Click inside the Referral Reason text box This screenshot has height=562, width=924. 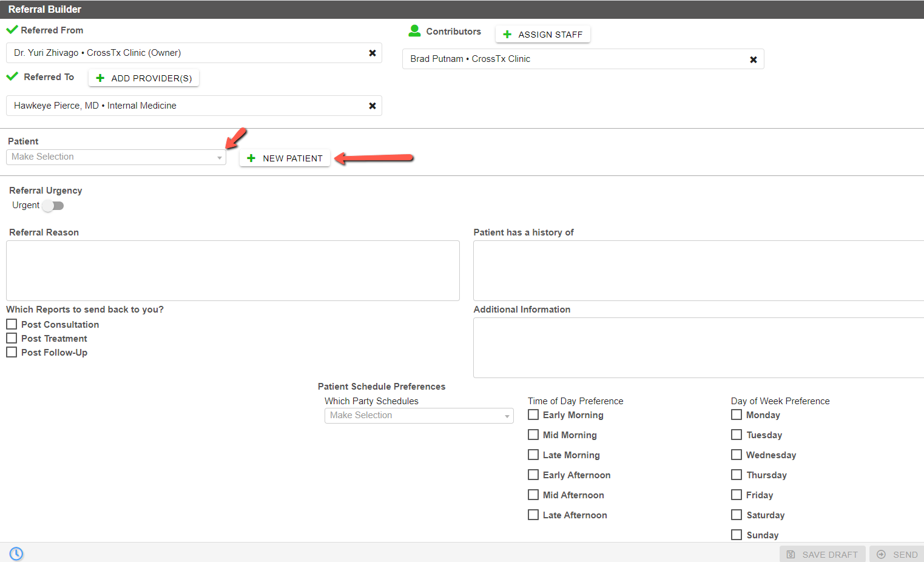(x=233, y=271)
